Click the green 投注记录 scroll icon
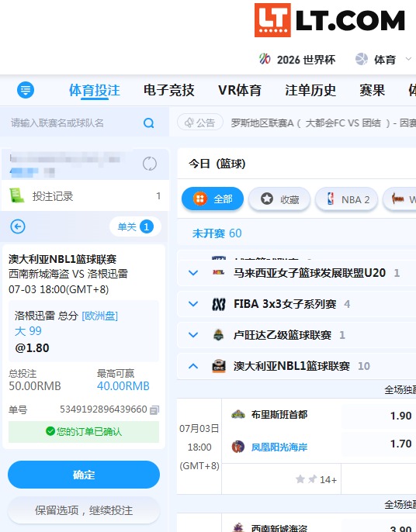416x532 pixels. point(16,195)
